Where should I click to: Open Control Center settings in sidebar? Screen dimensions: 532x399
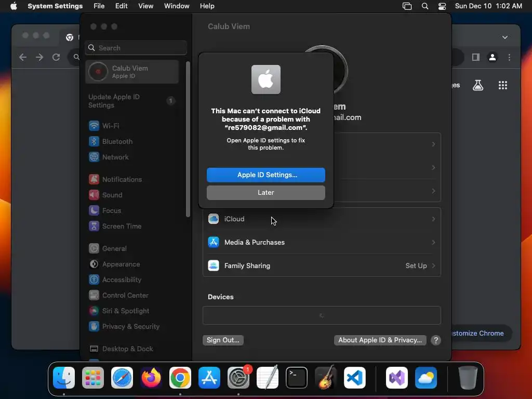(132, 296)
